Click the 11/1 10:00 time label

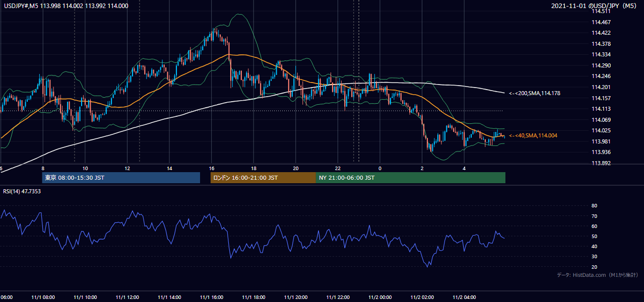pos(85,297)
